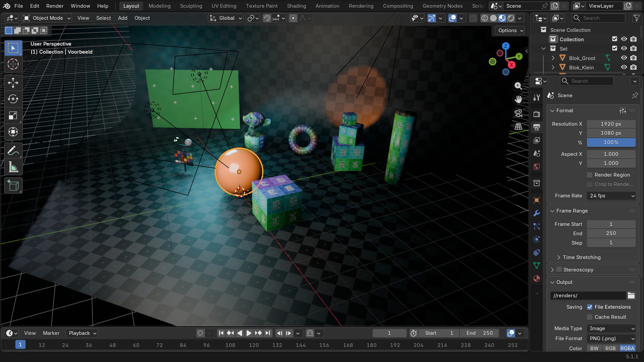Uncheck File Extensions
Screen dimensions: 644x362
(590, 307)
